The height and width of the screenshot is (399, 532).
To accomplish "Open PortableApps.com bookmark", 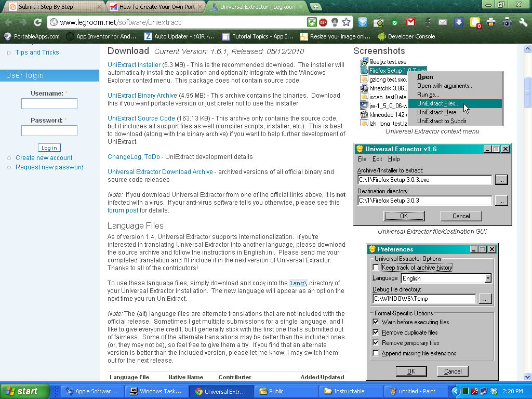I will (x=32, y=36).
